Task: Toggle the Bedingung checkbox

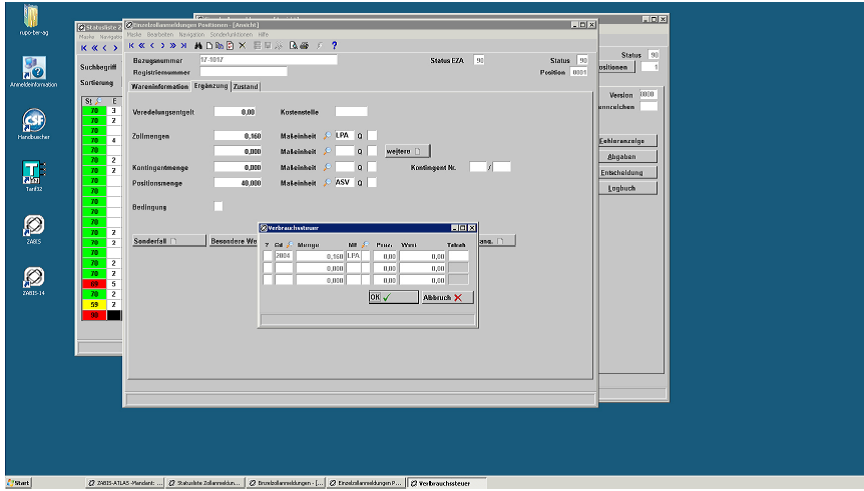Action: (219, 206)
